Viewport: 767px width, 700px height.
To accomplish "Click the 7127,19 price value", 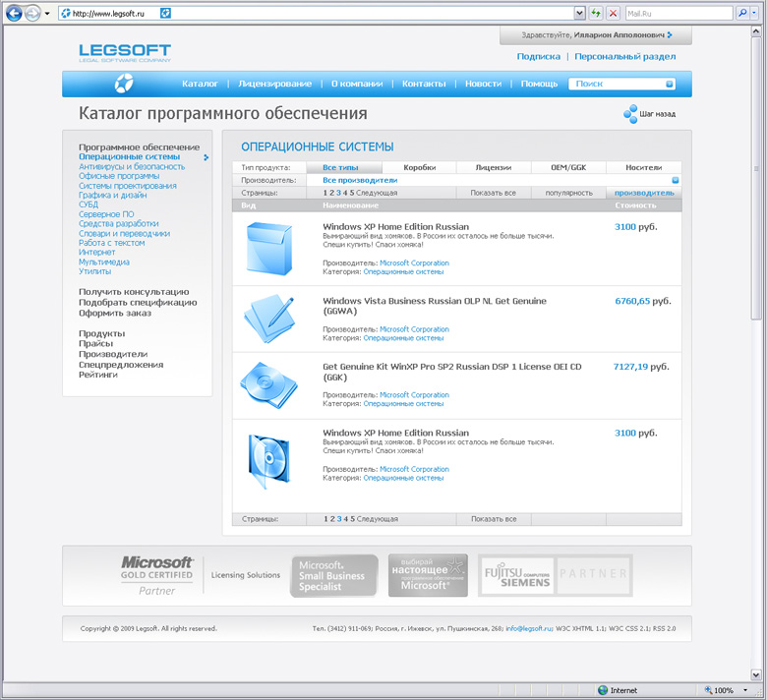I will point(630,367).
